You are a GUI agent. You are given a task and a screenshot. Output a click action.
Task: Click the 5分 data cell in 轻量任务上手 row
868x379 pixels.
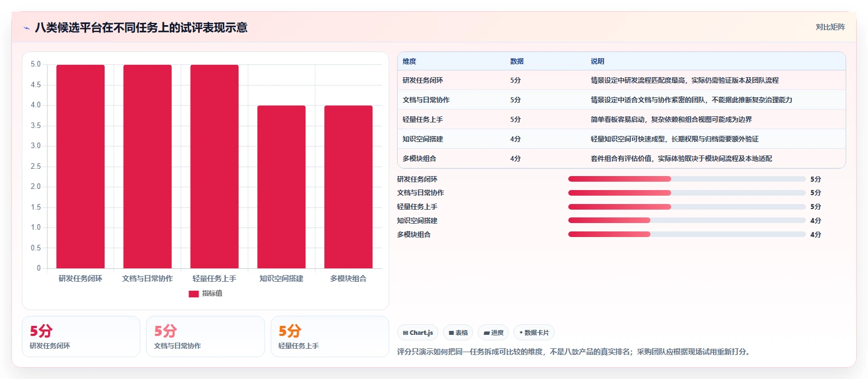(516, 120)
